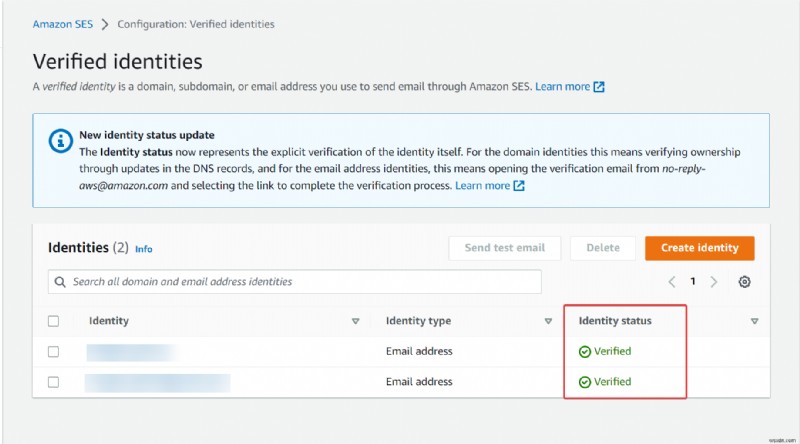800x444 pixels.
Task: Click the Identity status column header text
Action: point(615,321)
